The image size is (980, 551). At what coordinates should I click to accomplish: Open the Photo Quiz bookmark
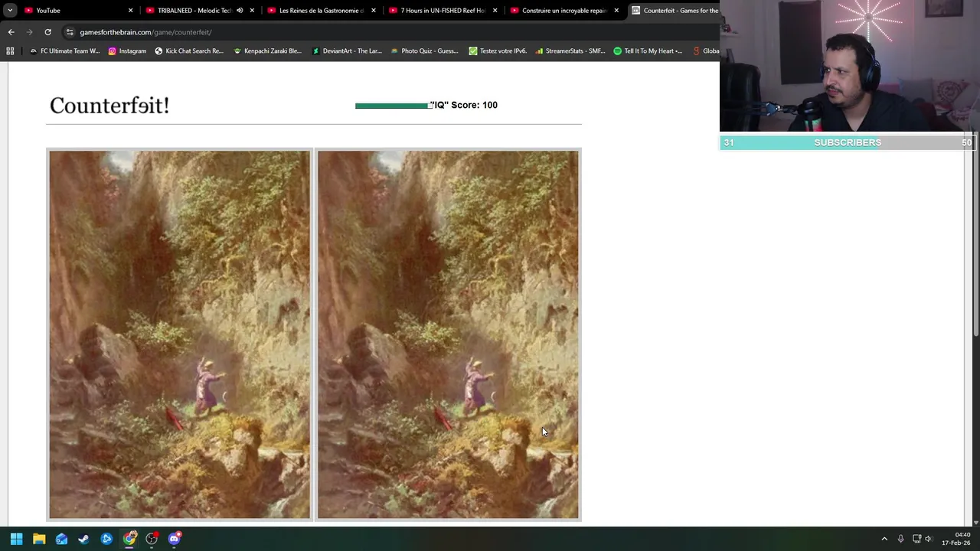point(425,51)
